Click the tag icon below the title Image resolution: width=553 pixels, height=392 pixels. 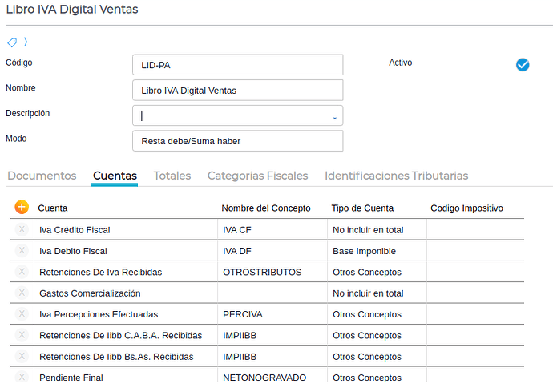[12, 42]
